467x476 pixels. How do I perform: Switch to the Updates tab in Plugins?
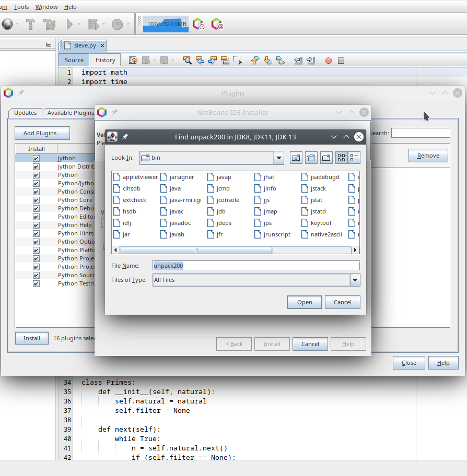point(25,113)
